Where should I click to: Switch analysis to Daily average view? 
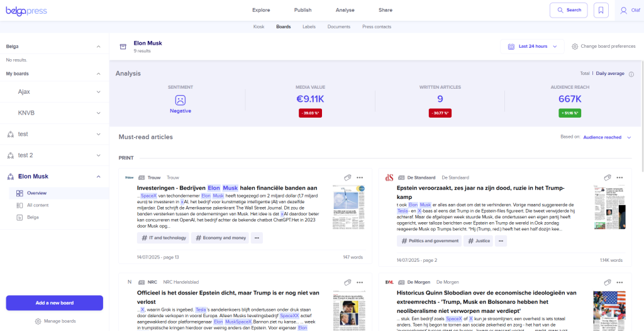(610, 74)
